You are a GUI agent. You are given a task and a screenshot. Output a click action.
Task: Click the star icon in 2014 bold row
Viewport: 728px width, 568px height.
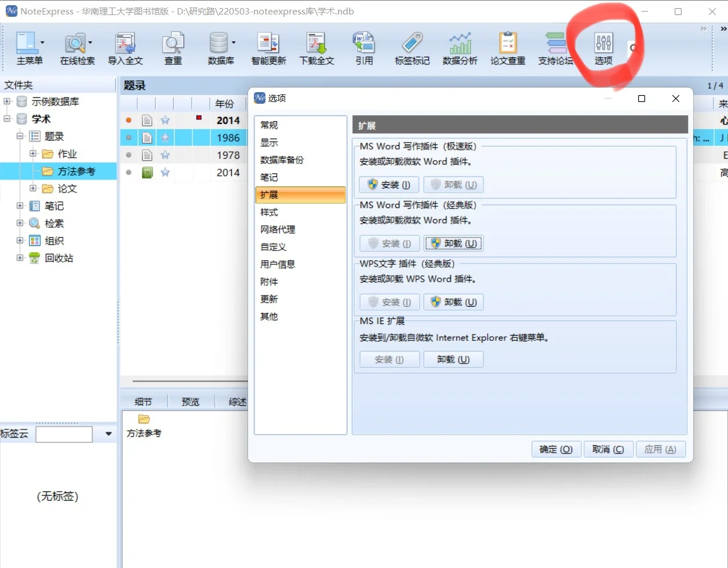pyautogui.click(x=165, y=121)
